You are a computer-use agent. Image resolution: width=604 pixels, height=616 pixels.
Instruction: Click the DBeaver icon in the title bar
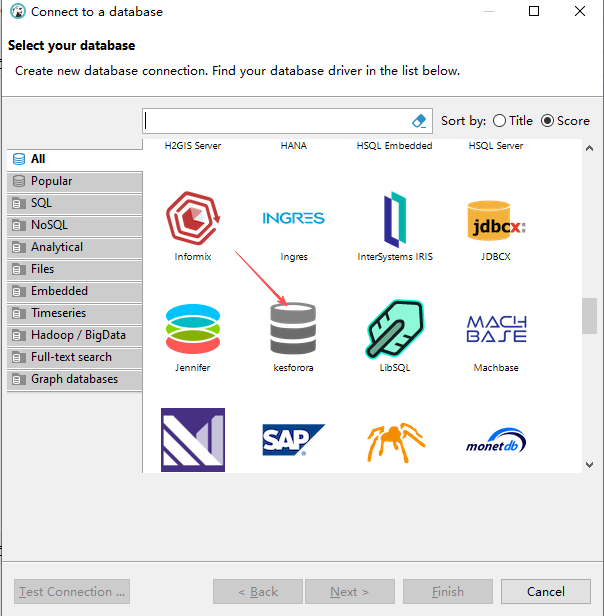click(x=18, y=11)
